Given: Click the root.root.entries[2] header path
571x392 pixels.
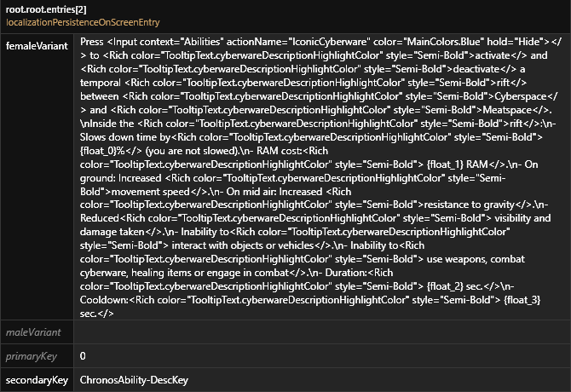Looking at the screenshot, I should click(x=45, y=9).
